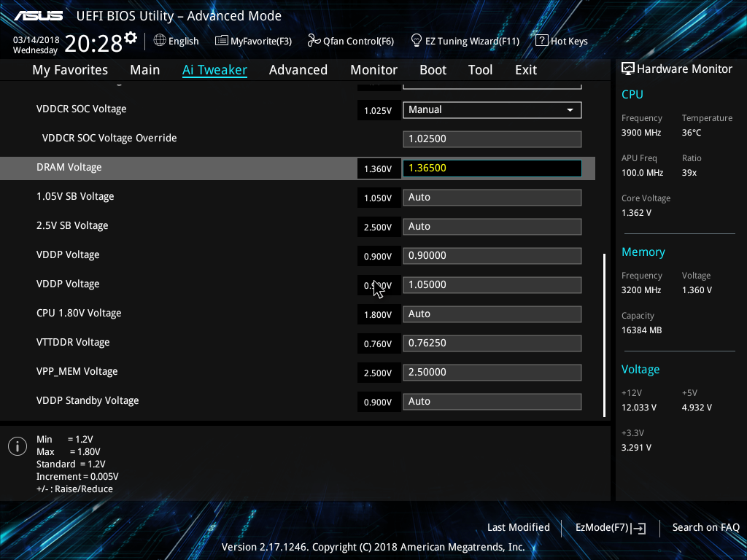Select the Ai Tweaker tab
Screen dimensions: 747x560
point(214,70)
